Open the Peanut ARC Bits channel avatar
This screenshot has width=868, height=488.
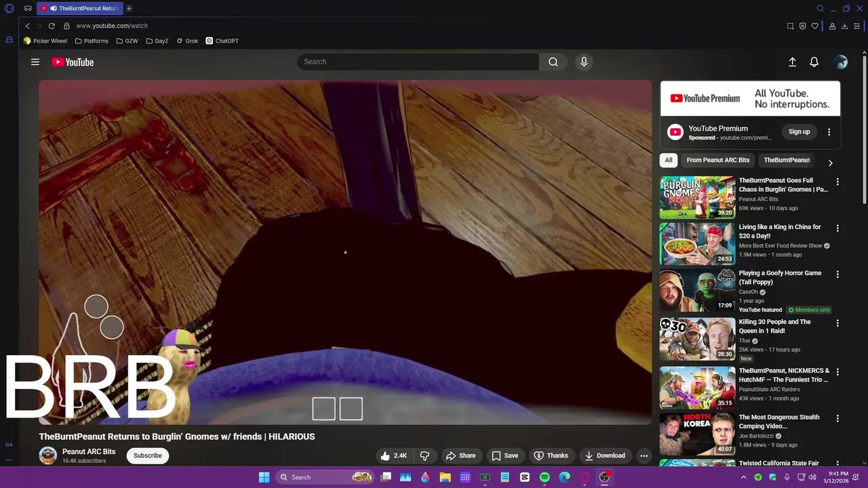[47, 455]
